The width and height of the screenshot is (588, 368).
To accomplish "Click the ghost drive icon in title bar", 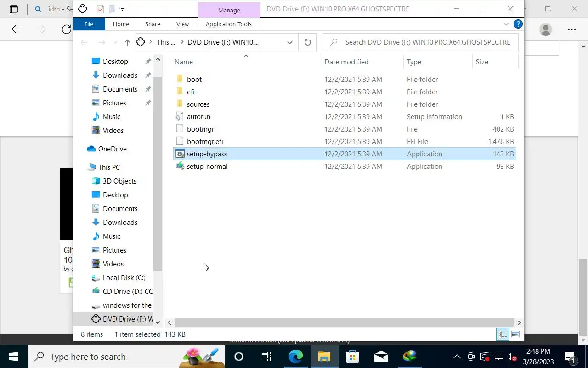I will pyautogui.click(x=83, y=9).
